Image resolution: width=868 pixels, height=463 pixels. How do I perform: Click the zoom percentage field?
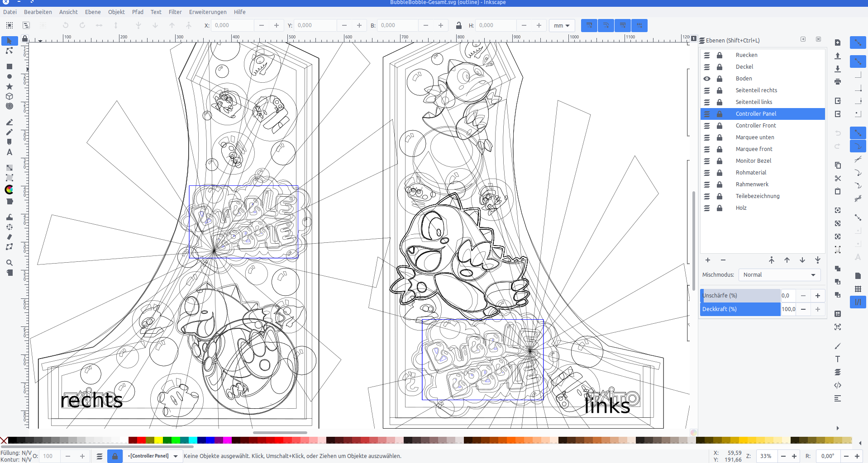[766, 456]
